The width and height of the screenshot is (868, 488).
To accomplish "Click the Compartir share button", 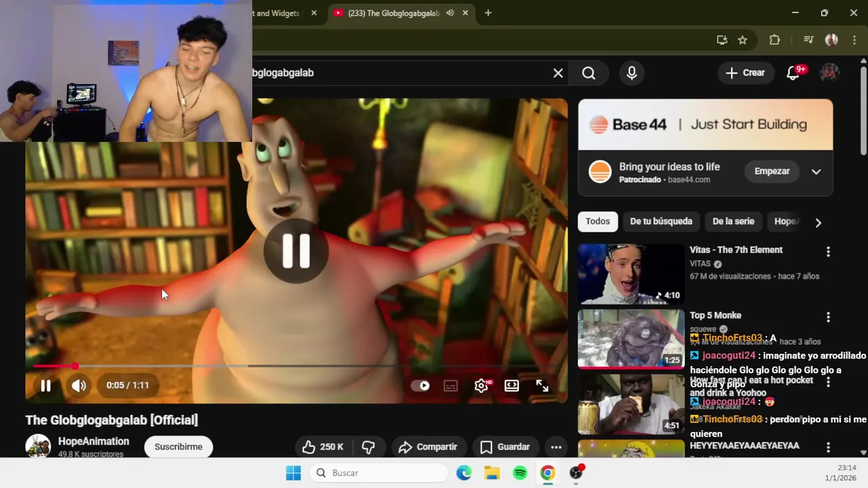I will point(428,447).
